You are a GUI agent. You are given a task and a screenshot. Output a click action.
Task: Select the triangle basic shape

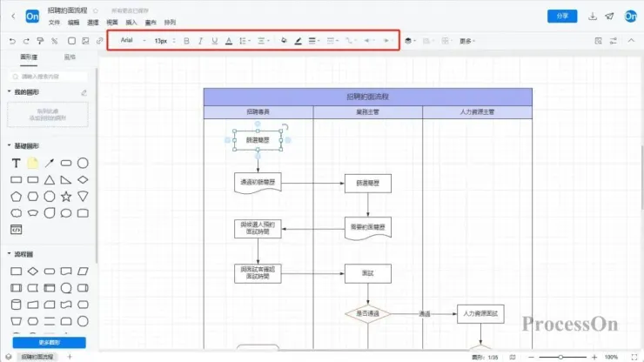[50, 180]
